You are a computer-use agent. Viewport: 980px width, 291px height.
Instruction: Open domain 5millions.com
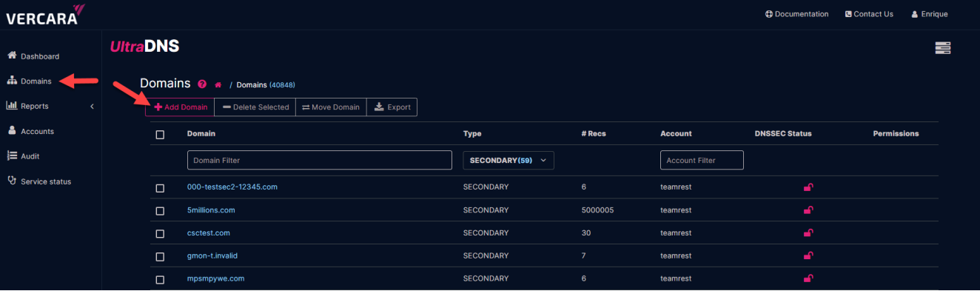coord(211,210)
